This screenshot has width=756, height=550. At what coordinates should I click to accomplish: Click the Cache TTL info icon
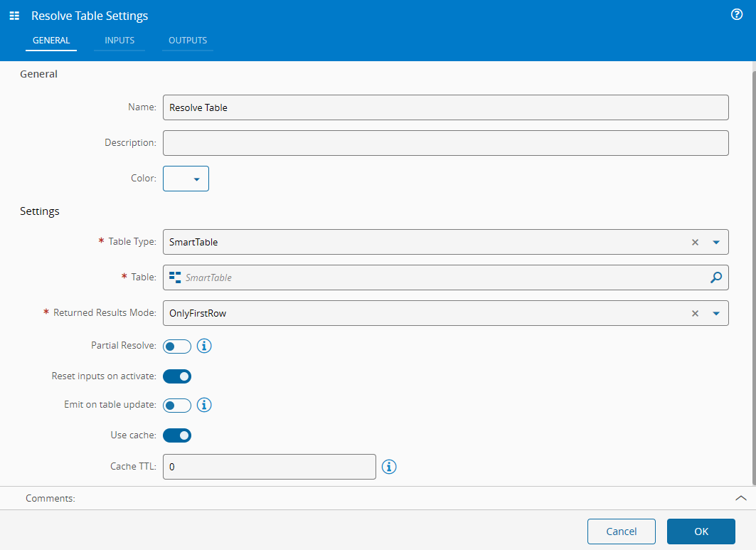[389, 467]
